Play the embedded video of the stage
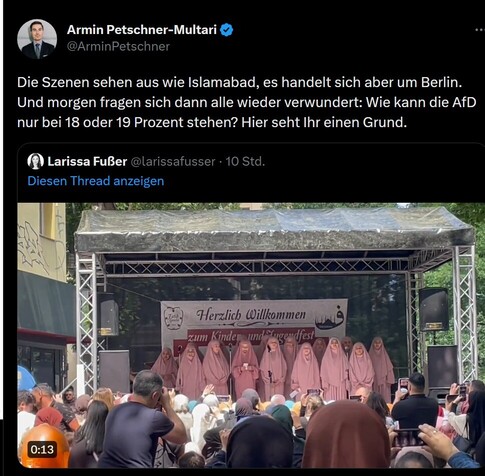 [x=251, y=335]
